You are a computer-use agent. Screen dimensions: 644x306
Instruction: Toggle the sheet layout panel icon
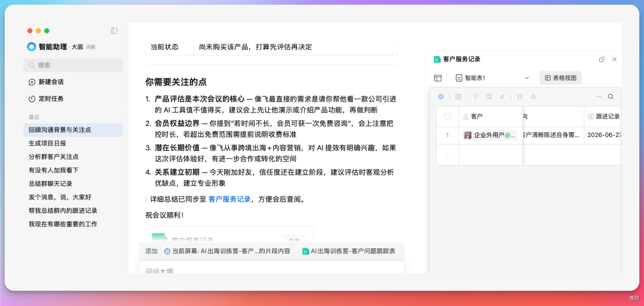click(x=438, y=78)
